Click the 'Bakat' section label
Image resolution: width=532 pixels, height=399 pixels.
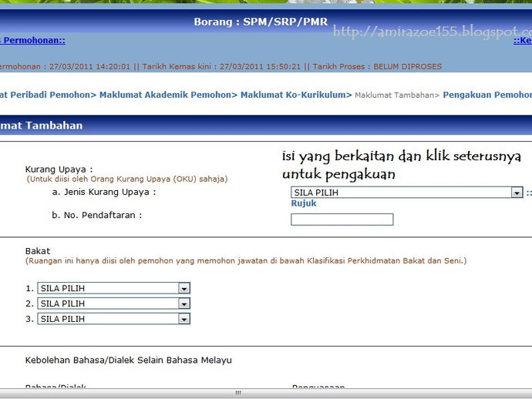[38, 251]
